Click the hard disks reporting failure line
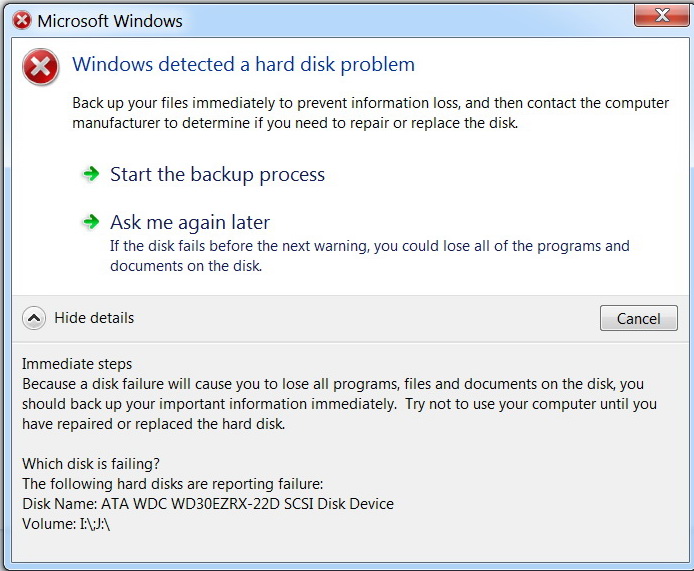Image resolution: width=694 pixels, height=571 pixels. pyautogui.click(x=172, y=484)
